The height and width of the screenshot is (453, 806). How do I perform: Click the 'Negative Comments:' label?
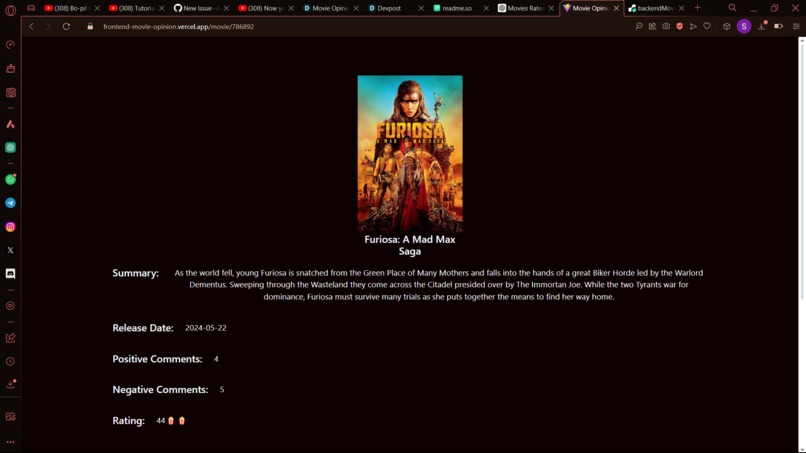160,390
